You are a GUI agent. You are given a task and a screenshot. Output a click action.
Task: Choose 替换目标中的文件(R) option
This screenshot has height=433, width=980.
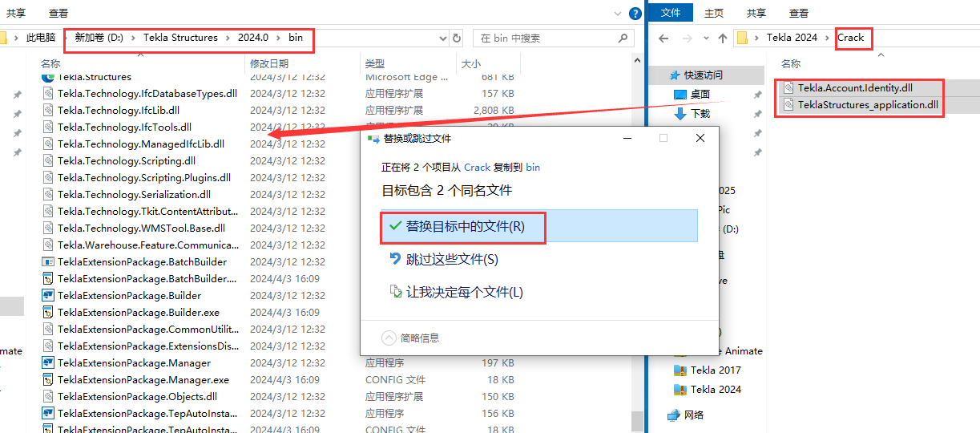539,226
